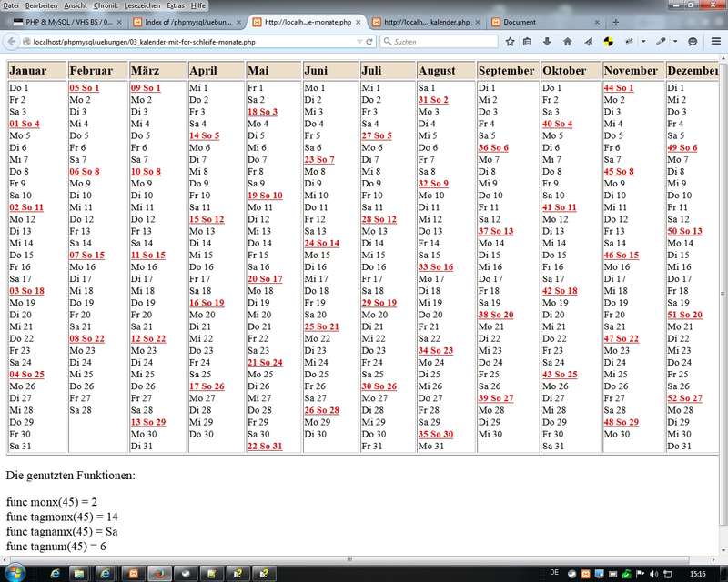Open the Ansicht menu

76,5
